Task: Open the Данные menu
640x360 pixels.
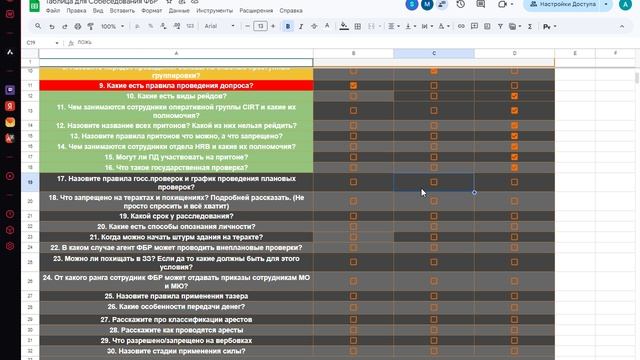Action: pyautogui.click(x=179, y=11)
